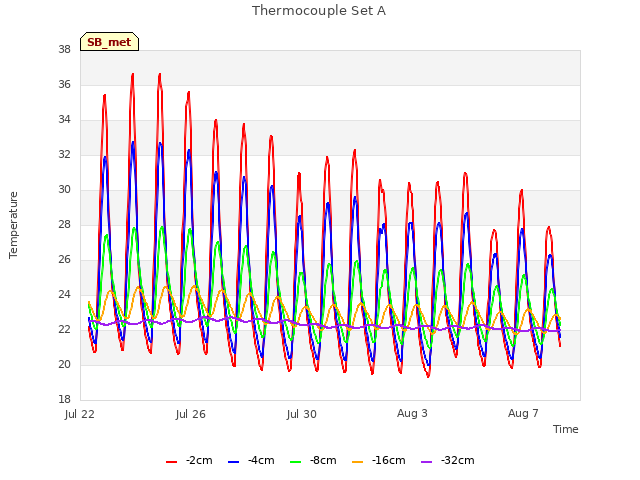The height and width of the screenshot is (480, 640).
Task: Select the -4cm legend label
Action: tap(261, 460)
